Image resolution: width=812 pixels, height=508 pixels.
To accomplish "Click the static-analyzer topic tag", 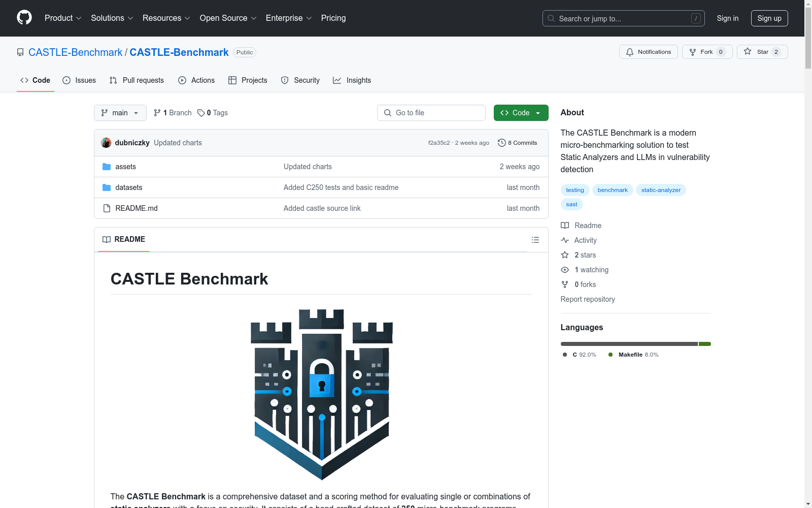I will (661, 190).
